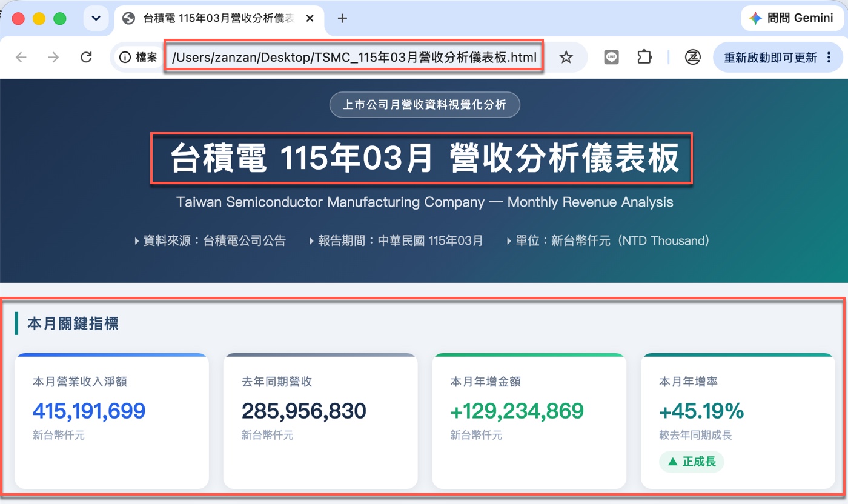Click the macOS green fullscreen window button

click(59, 18)
